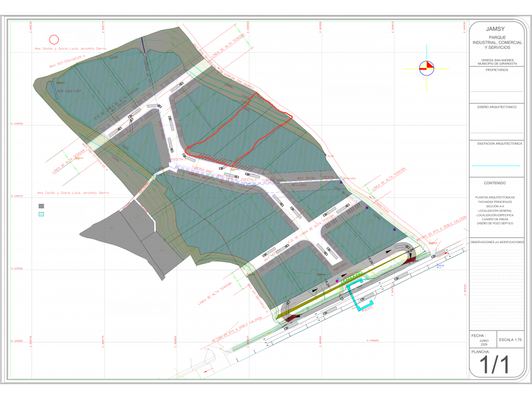This screenshot has height=399, width=532.
Task: Click the cyan legend swatch
Action: [41, 214]
